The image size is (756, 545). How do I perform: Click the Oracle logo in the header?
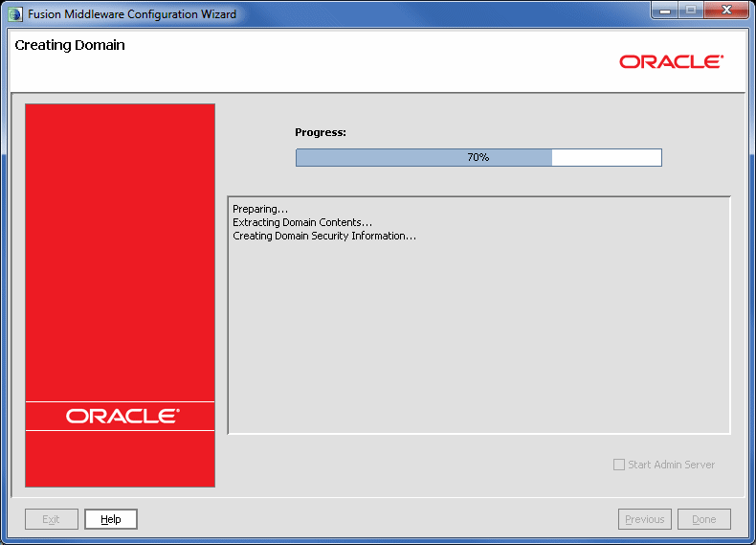click(x=671, y=62)
